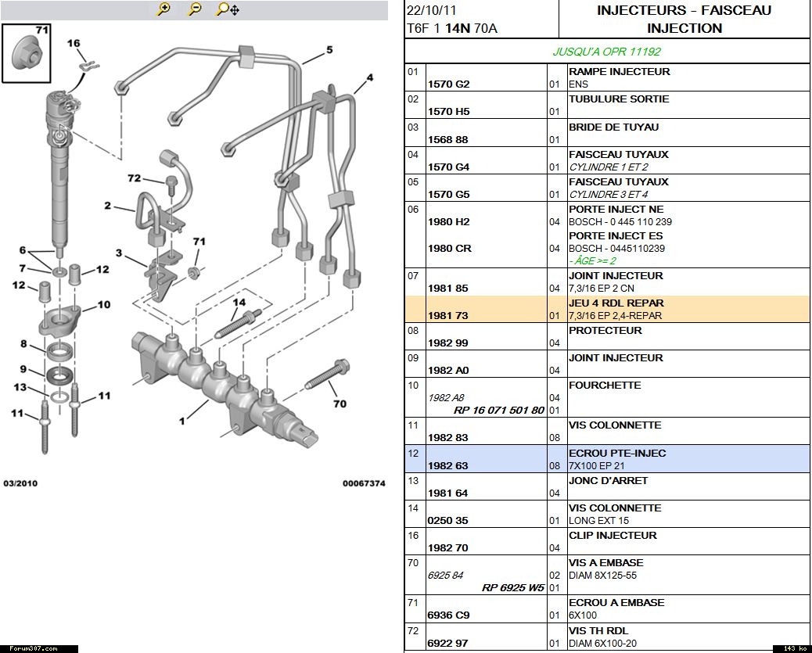
Task: Select the zoom fit/pan magnifier icon
Action: click(x=227, y=9)
